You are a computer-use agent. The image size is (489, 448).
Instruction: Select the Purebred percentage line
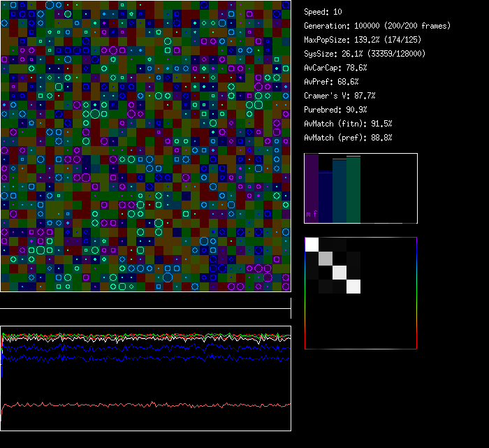[333, 110]
